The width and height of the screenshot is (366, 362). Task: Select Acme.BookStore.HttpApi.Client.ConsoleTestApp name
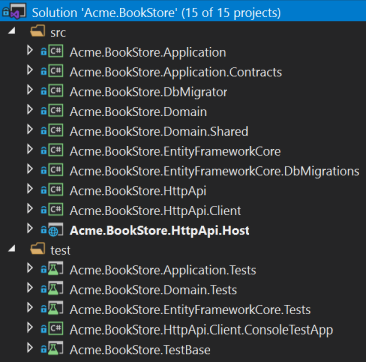pyautogui.click(x=201, y=329)
